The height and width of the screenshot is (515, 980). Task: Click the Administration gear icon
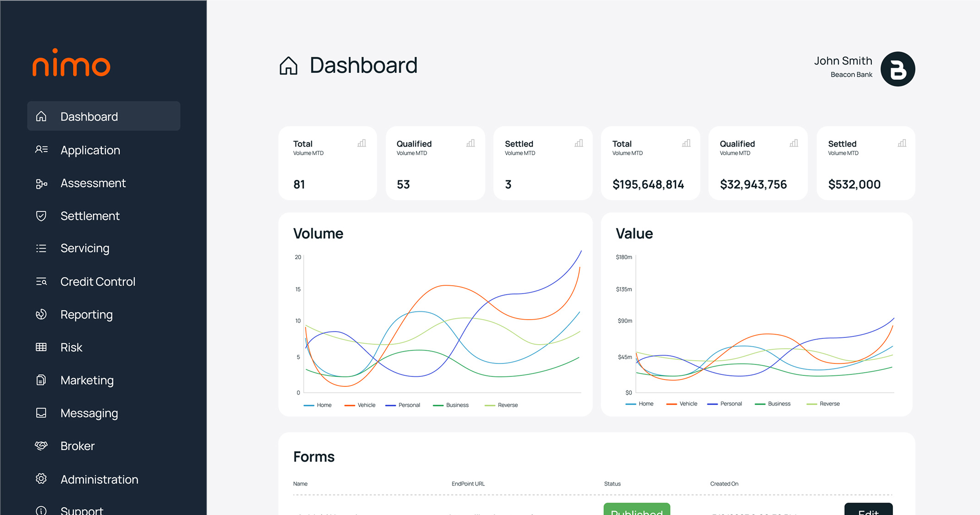41,479
